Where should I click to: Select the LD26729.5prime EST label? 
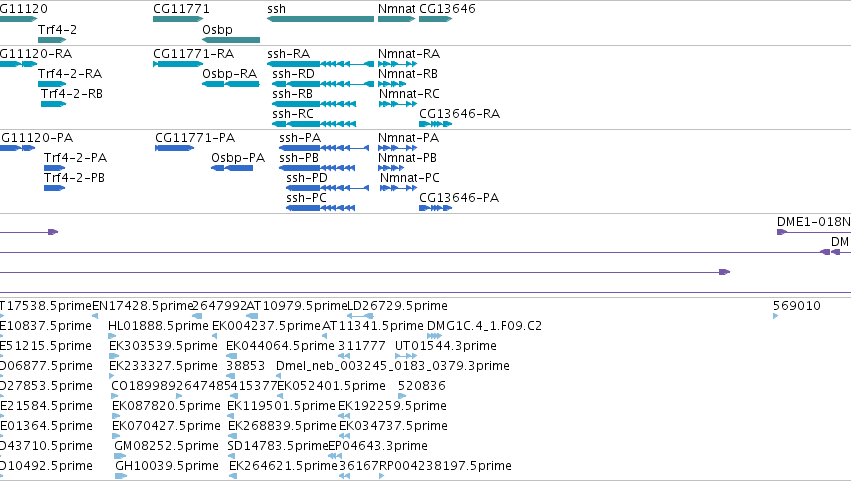pyautogui.click(x=397, y=306)
